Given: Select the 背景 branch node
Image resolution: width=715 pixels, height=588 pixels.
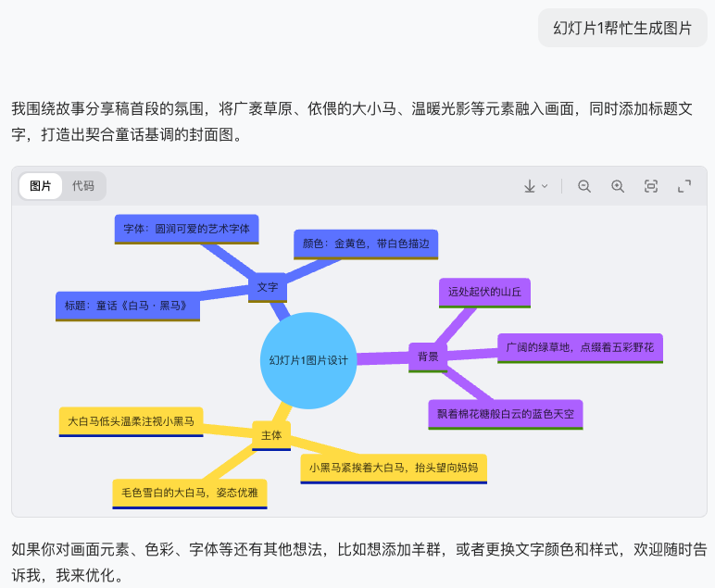Looking at the screenshot, I should [x=428, y=357].
